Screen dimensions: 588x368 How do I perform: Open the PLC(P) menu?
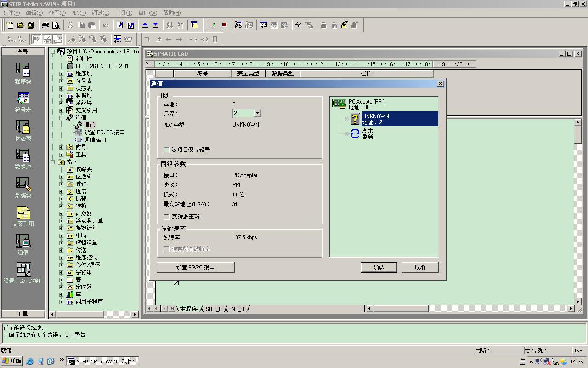tap(79, 13)
